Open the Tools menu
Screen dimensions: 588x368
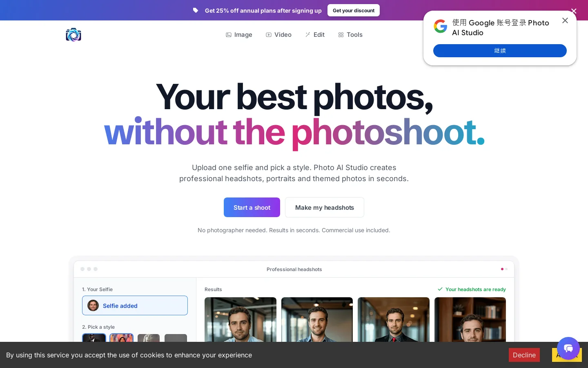(x=350, y=35)
